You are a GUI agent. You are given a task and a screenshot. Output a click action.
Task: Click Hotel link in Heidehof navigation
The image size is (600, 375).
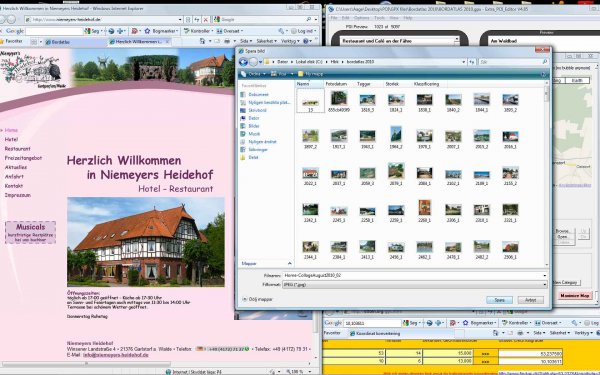[x=11, y=140]
